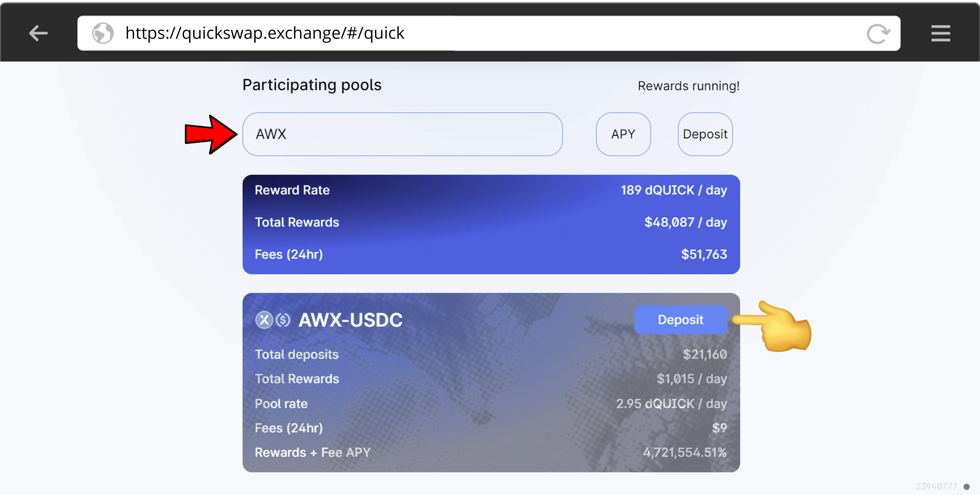Viewport: 980px width, 495px height.
Task: Click the AWX token icon
Action: tap(264, 320)
